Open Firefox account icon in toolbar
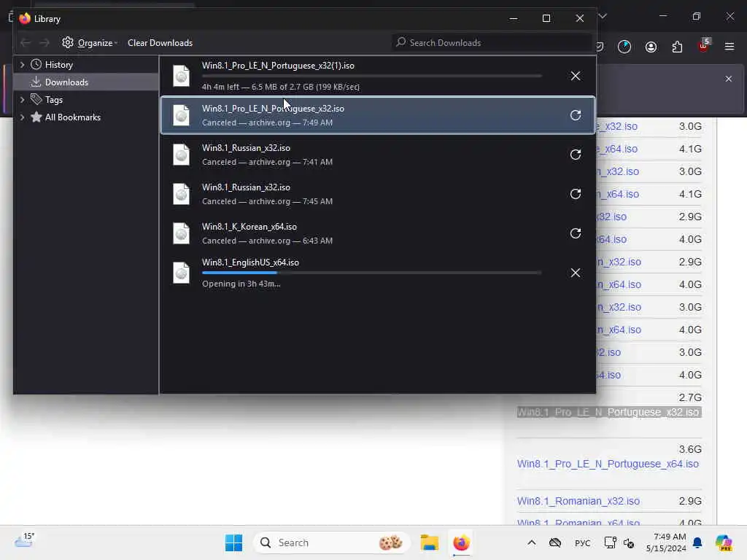Image resolution: width=747 pixels, height=560 pixels. [651, 47]
